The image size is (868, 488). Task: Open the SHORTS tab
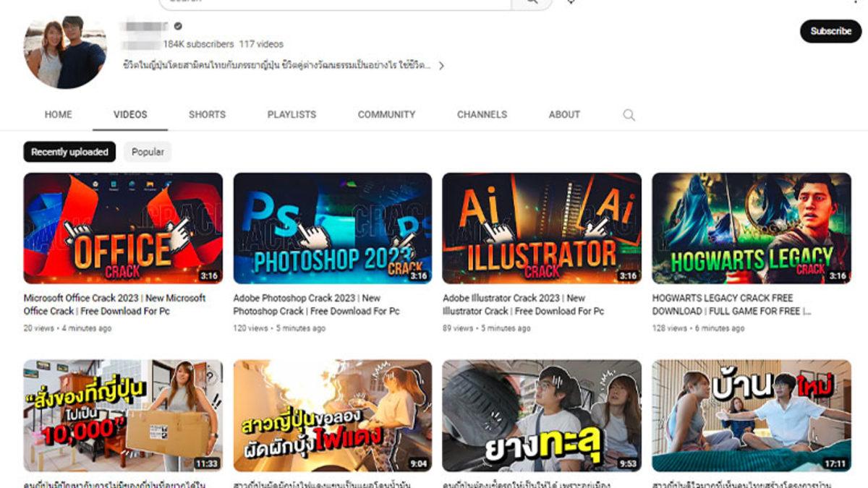[208, 114]
